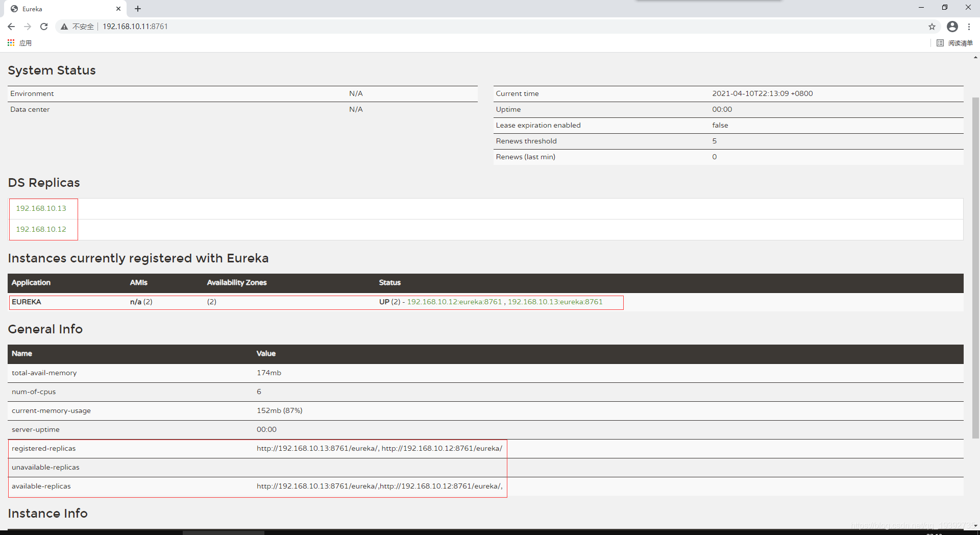Click the Availability Zones column header
This screenshot has height=535, width=980.
click(237, 282)
